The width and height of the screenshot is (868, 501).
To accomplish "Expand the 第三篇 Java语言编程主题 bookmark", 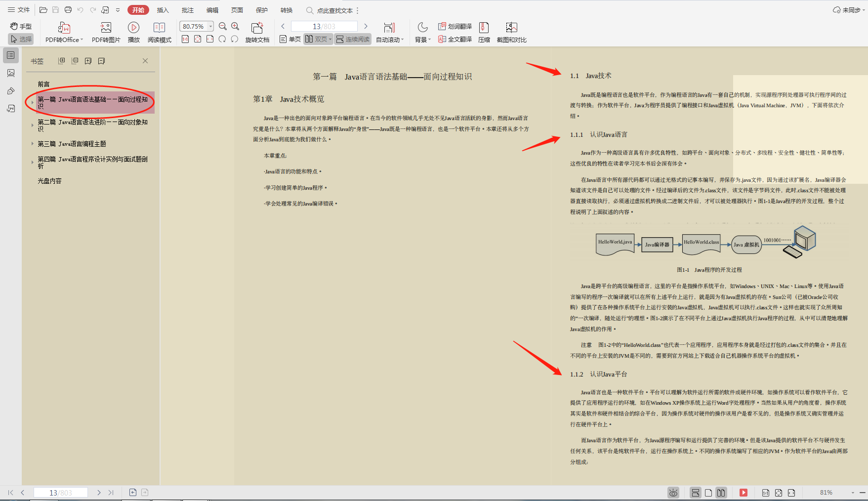I will click(33, 144).
